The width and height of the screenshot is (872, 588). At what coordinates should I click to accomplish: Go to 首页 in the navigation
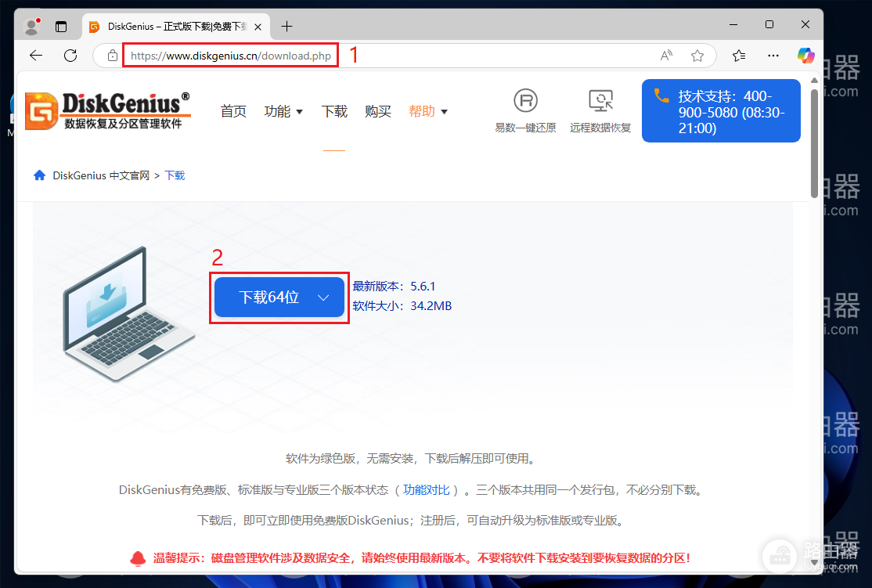(233, 111)
